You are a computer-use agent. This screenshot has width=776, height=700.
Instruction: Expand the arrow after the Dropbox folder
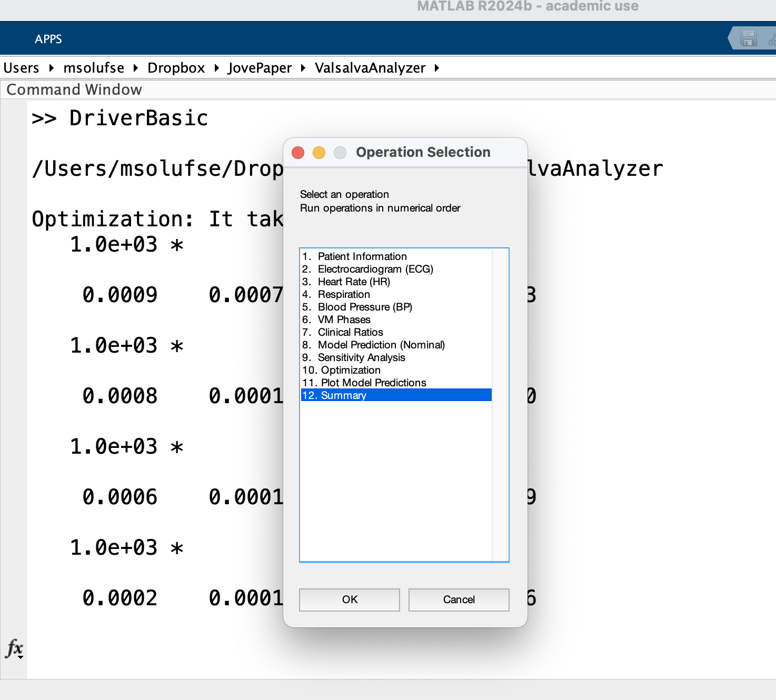tap(216, 68)
